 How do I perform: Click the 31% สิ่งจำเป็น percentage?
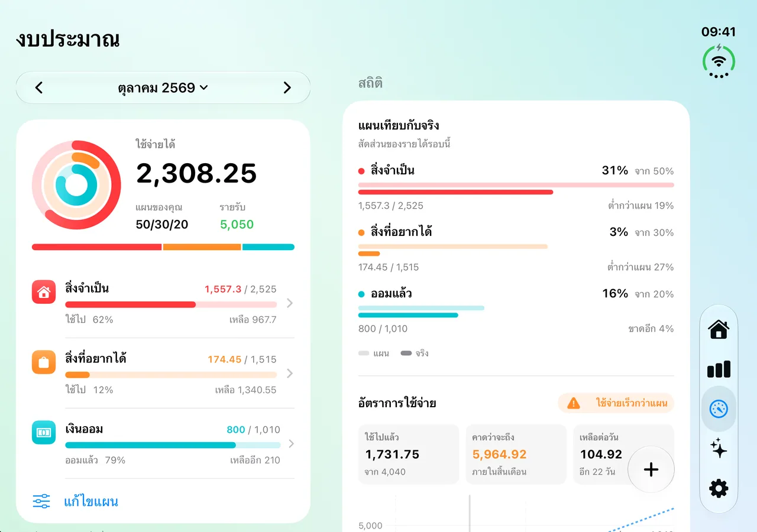pyautogui.click(x=615, y=170)
